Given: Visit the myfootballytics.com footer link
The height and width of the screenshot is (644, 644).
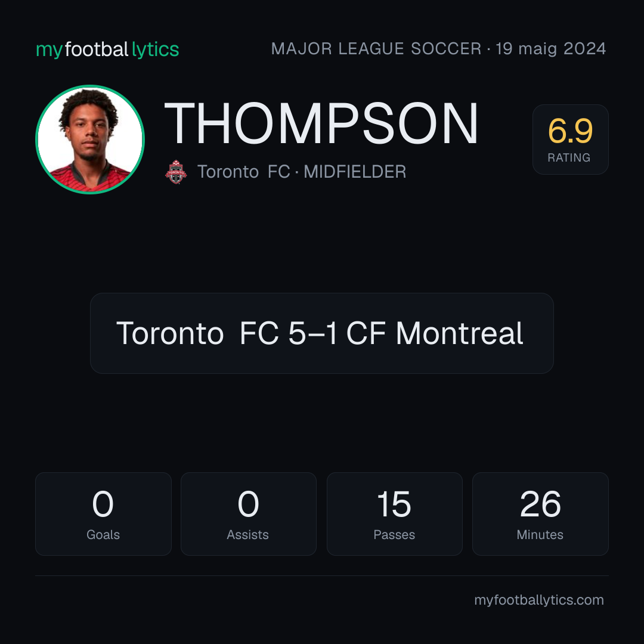Looking at the screenshot, I should (539, 600).
